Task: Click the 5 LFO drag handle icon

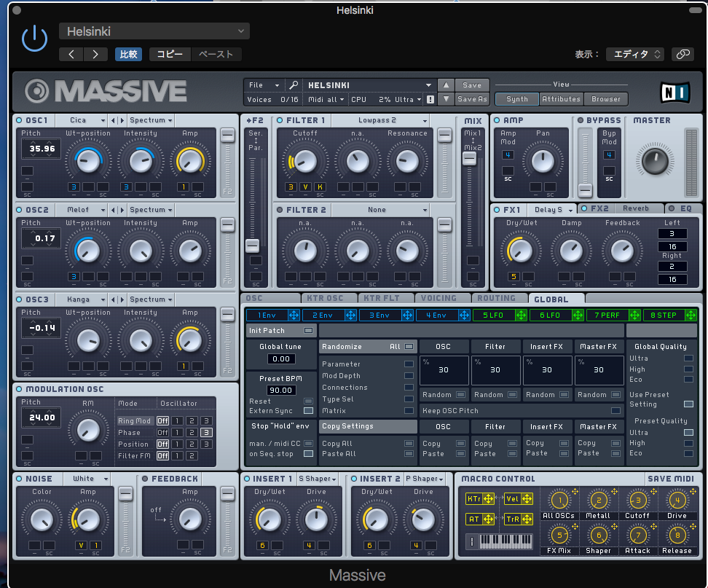Action: tap(521, 315)
